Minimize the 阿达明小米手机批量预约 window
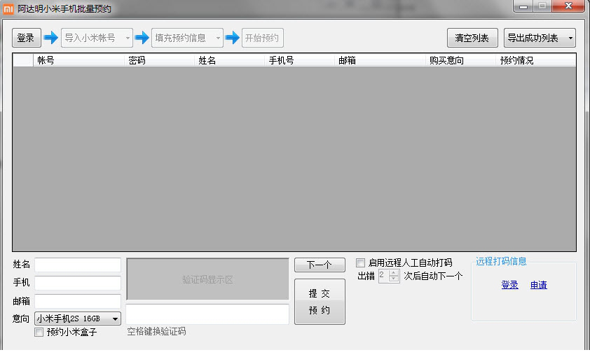 click(523, 6)
